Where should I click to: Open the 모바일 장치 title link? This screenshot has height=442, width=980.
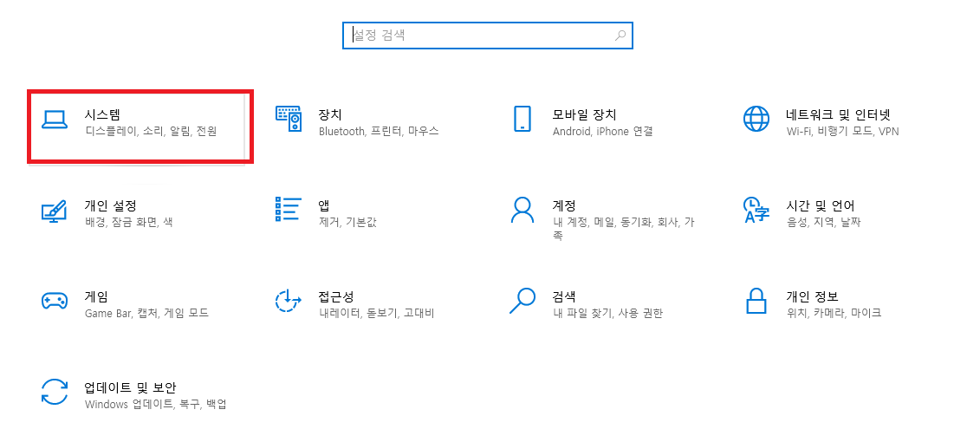pos(584,114)
